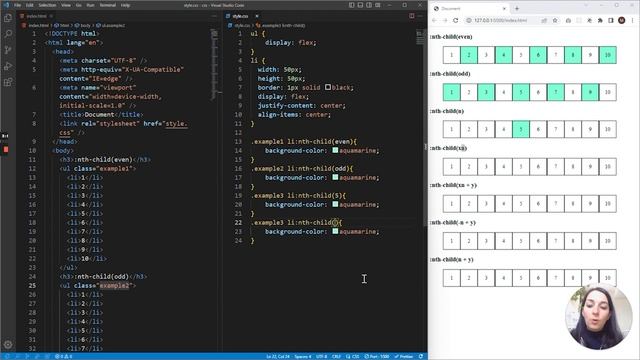Image resolution: width=640 pixels, height=360 pixels.
Task: Click box 10 in the nth-child(even) row
Action: pos(607,55)
